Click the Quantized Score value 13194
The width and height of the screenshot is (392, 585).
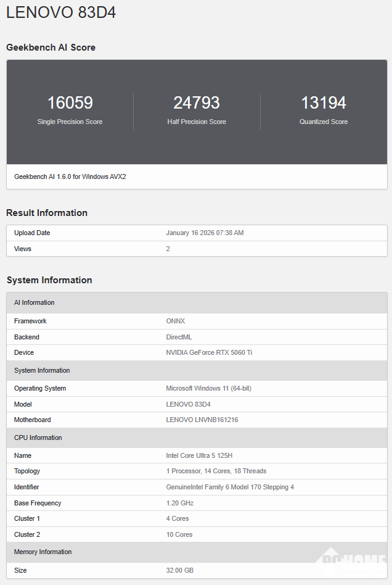point(324,102)
